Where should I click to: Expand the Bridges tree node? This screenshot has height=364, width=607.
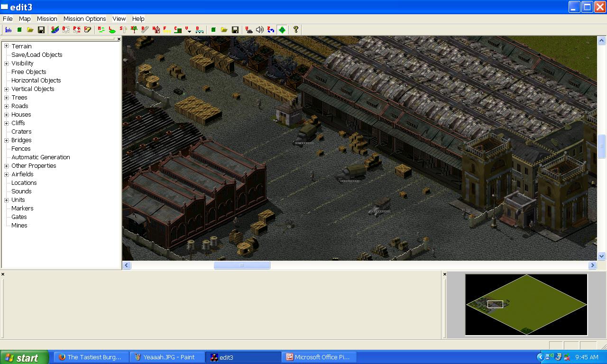pyautogui.click(x=7, y=140)
